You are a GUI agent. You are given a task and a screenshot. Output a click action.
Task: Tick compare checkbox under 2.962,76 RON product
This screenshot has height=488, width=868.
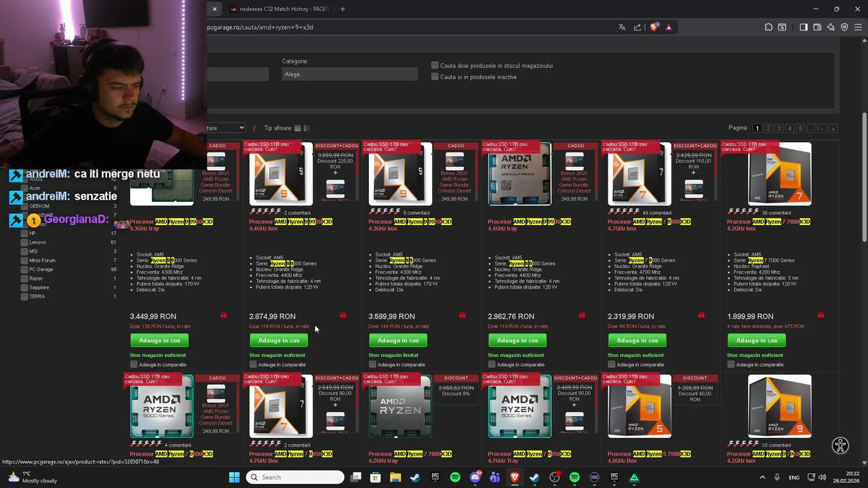click(492, 365)
